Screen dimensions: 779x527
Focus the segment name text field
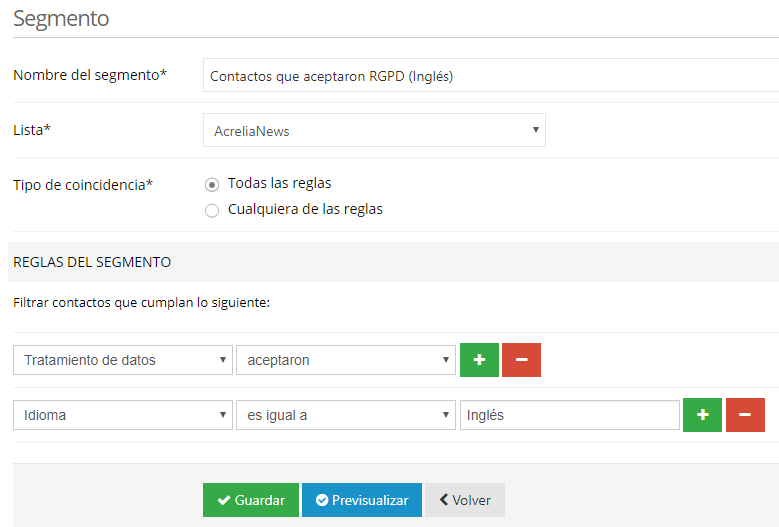coord(490,76)
